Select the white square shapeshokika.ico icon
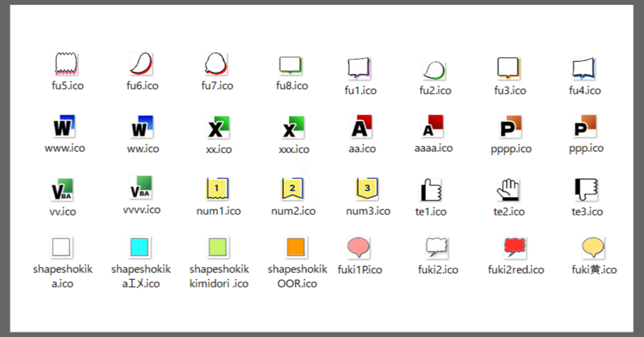Screen dimensions: 644x337 click(62, 248)
